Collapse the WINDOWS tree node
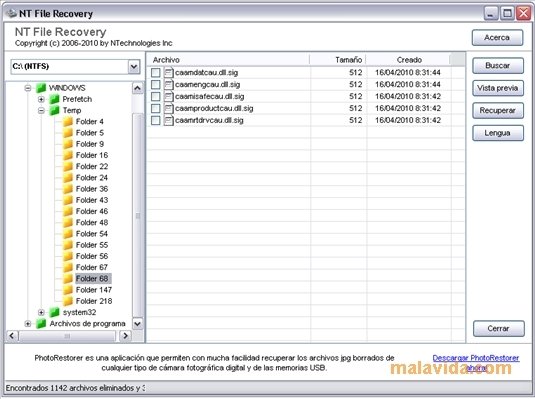This screenshot has height=399, width=535. click(x=28, y=88)
